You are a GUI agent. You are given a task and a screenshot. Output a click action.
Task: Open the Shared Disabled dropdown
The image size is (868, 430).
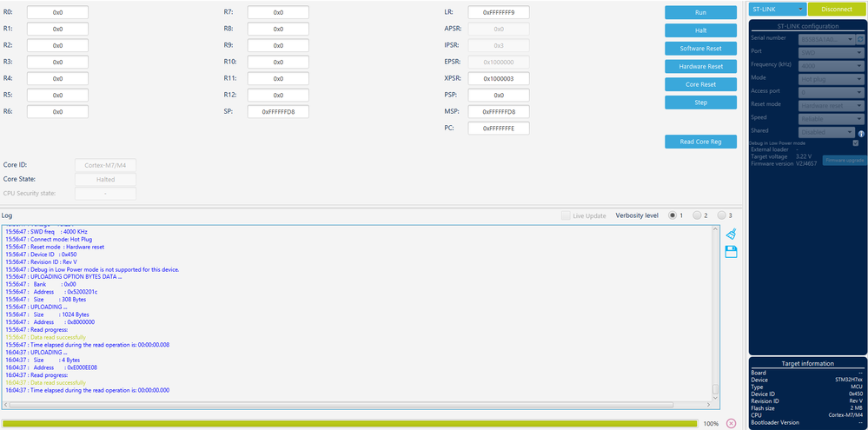[827, 132]
